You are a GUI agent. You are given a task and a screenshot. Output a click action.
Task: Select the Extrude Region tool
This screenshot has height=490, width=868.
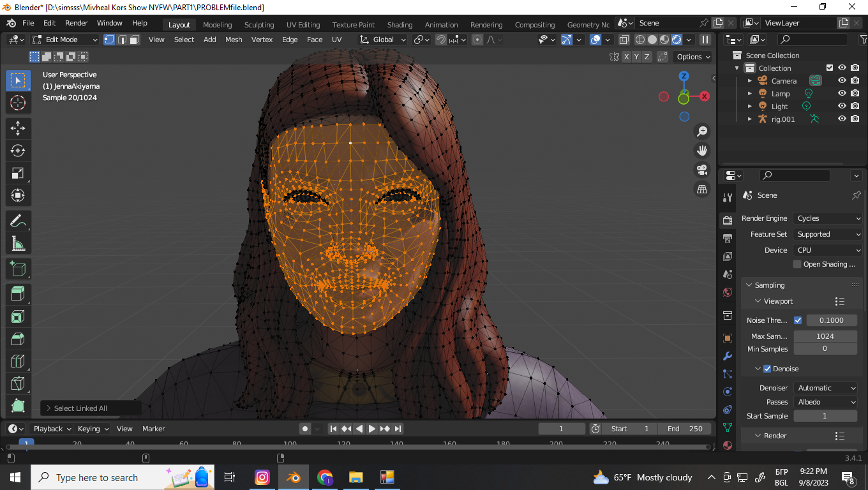[x=18, y=294]
